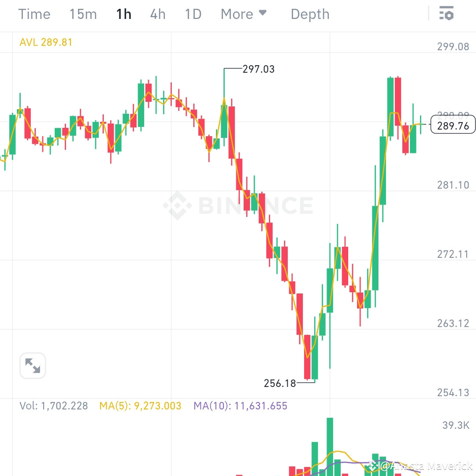Switch to the 15m chart
The image size is (476, 476).
pos(82,14)
